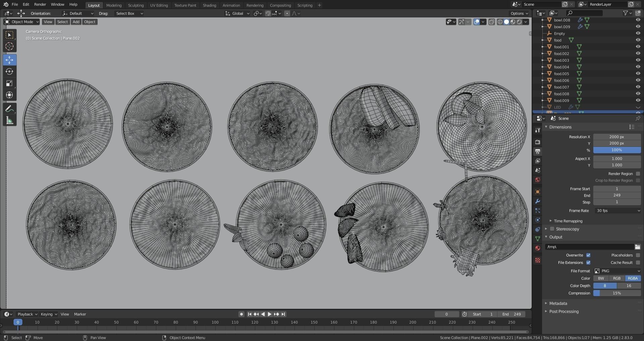Hide food.005 in the viewport
This screenshot has width=644, height=341.
[638, 73]
